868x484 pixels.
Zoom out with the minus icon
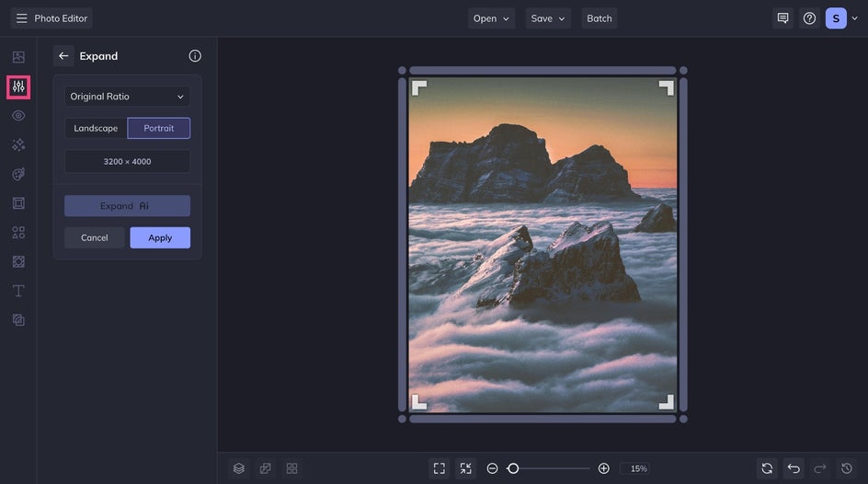point(492,468)
